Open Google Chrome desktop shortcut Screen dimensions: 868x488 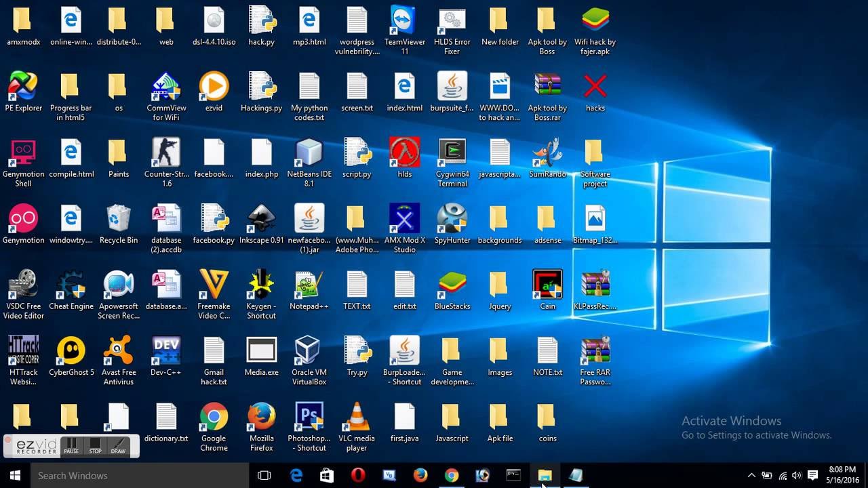click(214, 427)
